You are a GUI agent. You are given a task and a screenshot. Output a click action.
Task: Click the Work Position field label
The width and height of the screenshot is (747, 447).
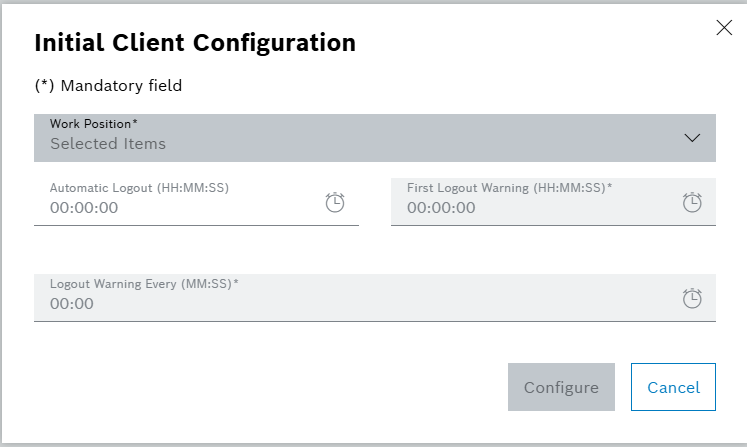point(94,124)
